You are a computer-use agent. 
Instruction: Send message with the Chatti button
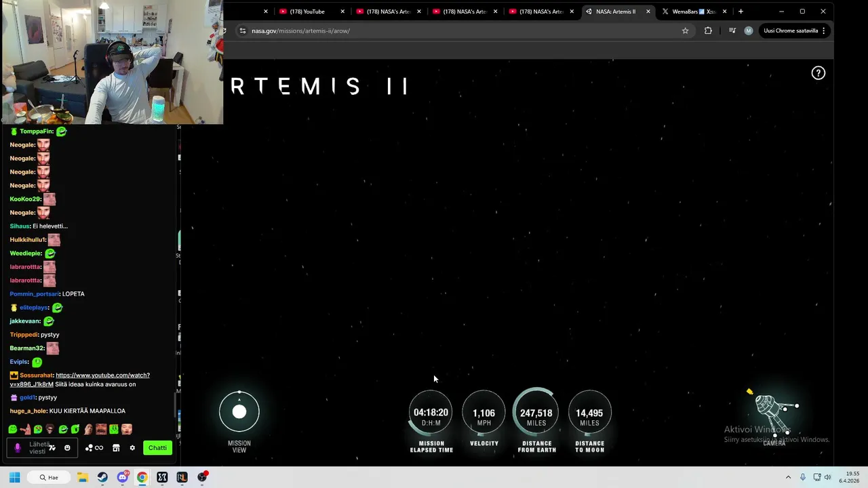coord(157,448)
